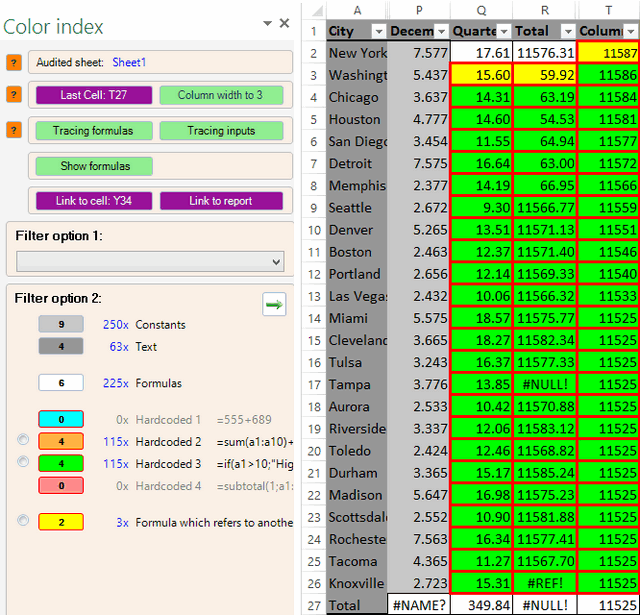This screenshot has height=615, width=640.
Task: Click the select-all corner of the sheet
Action: tap(315, 10)
